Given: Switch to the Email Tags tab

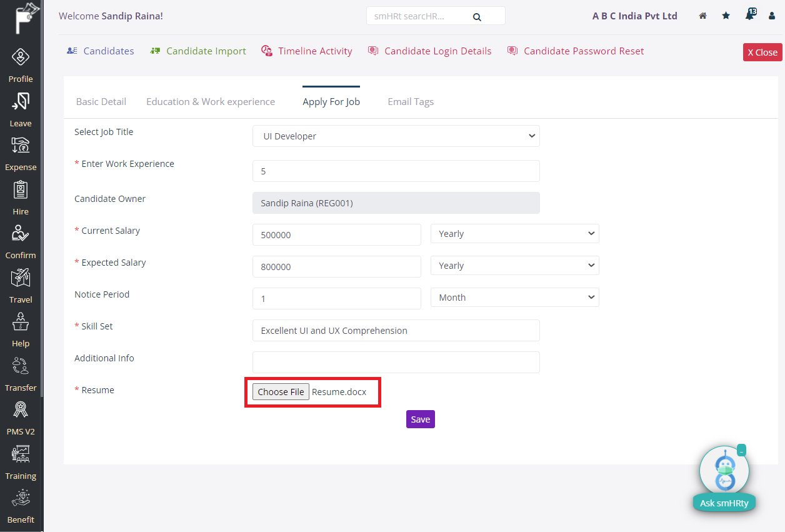Looking at the screenshot, I should click(x=411, y=101).
